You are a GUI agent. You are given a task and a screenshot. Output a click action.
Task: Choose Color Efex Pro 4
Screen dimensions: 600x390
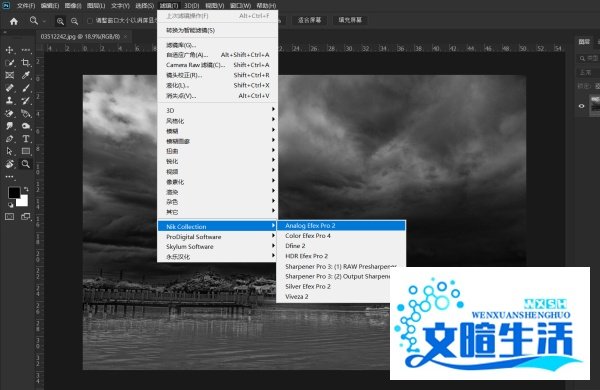[x=341, y=236]
